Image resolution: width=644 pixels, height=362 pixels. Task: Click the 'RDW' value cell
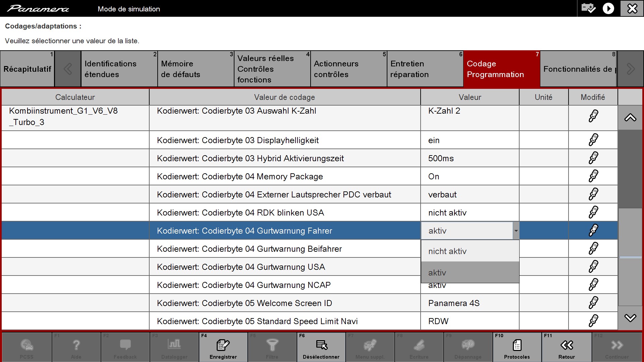click(x=470, y=321)
